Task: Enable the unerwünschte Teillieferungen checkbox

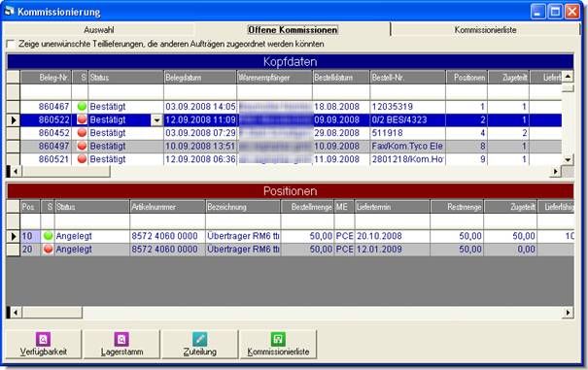Action: (x=11, y=45)
